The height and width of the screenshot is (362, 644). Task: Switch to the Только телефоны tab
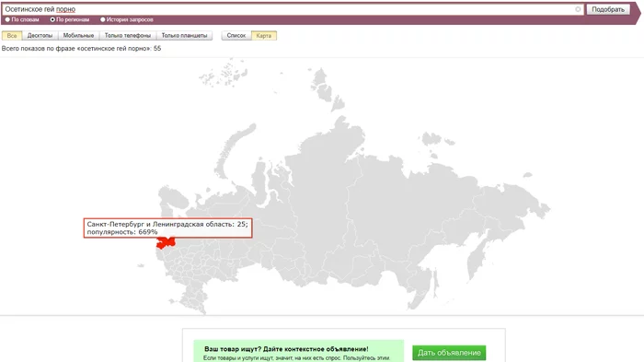[128, 35]
